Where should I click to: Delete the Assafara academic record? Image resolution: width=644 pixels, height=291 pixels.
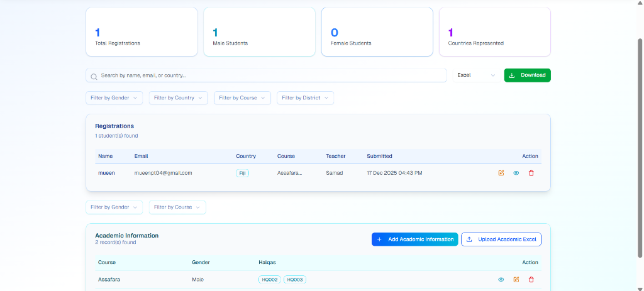(531, 280)
